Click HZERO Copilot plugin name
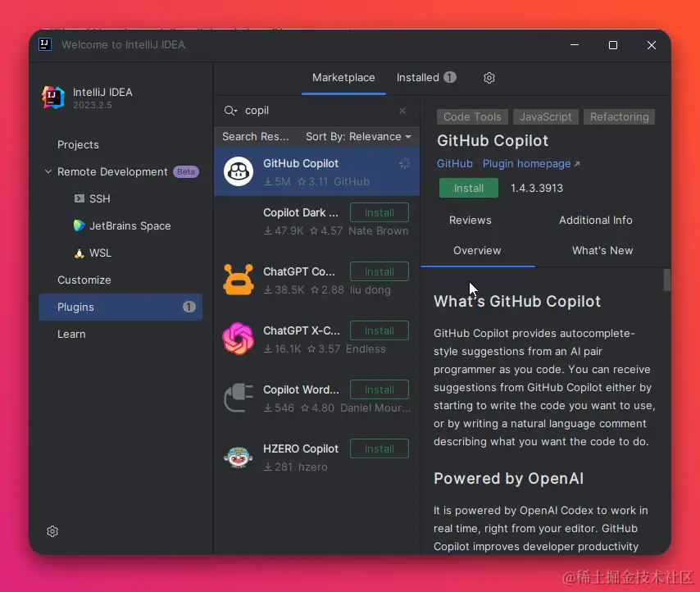Screen dimensions: 700x592 click(301, 449)
